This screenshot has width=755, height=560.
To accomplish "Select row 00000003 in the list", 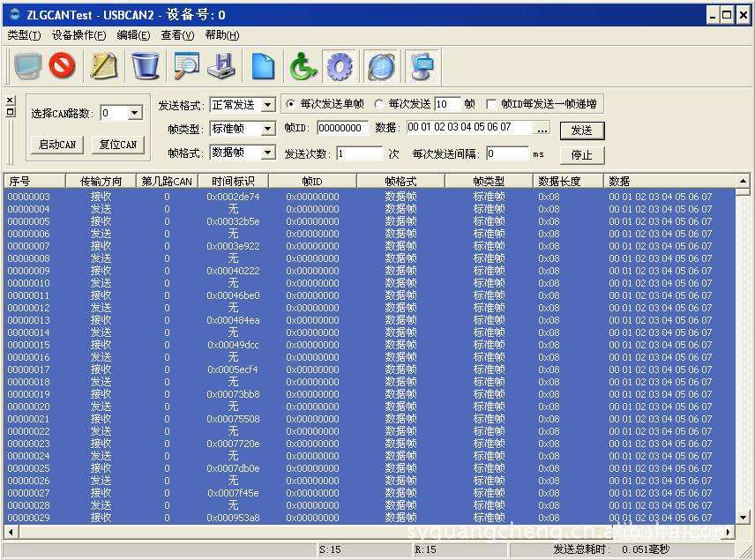I will [x=370, y=197].
